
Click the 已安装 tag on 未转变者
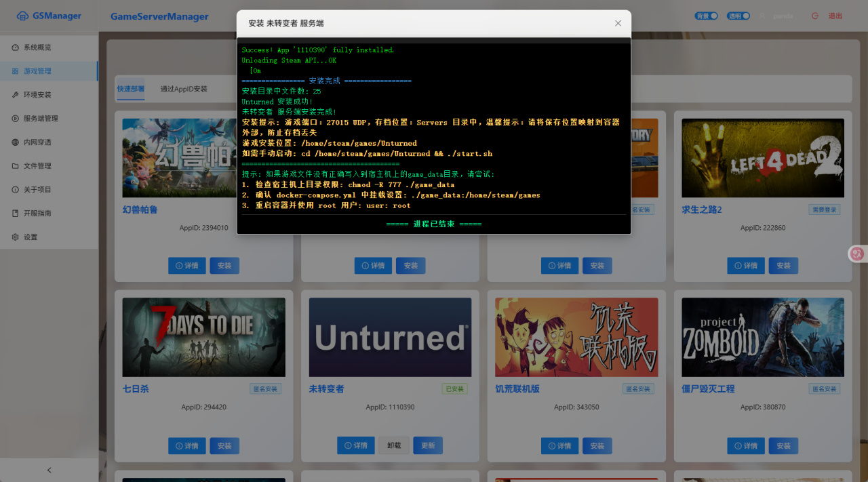click(x=454, y=389)
